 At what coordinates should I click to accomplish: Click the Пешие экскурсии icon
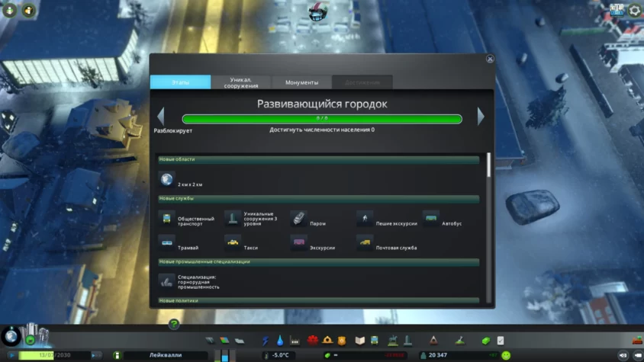pyautogui.click(x=365, y=219)
